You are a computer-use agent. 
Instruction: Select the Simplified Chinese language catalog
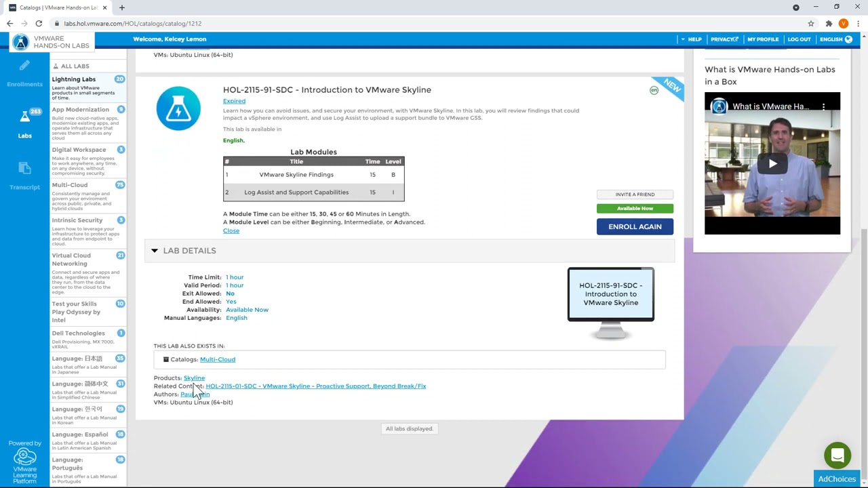88,390
